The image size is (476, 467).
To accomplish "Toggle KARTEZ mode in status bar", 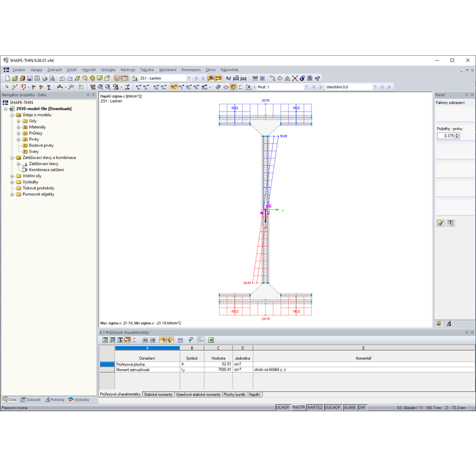I will click(315, 407).
